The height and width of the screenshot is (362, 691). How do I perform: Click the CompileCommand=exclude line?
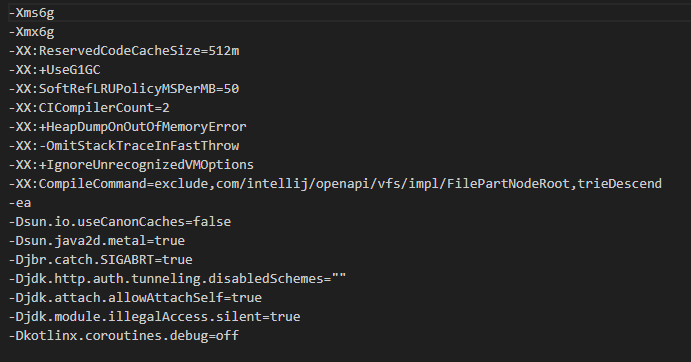335,183
